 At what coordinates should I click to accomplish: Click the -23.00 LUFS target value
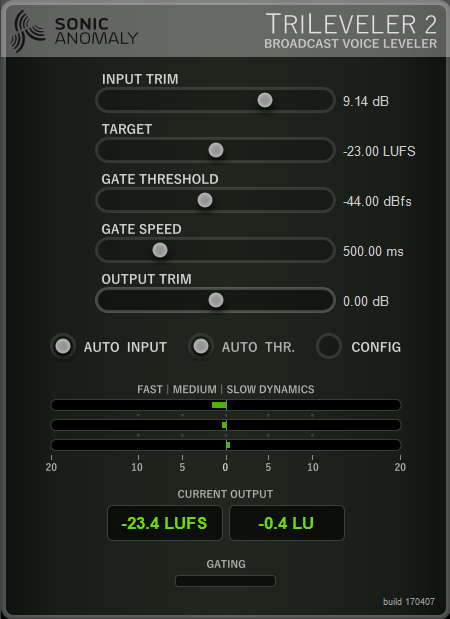click(379, 151)
